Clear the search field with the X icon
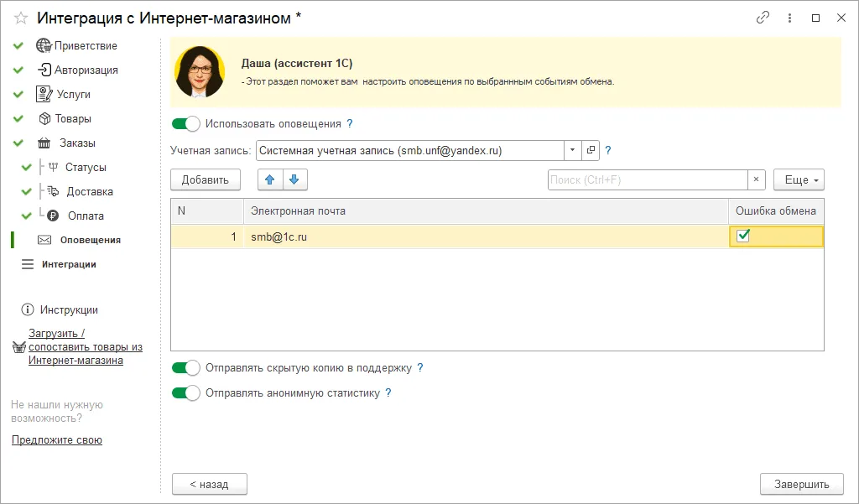 pyautogui.click(x=756, y=179)
